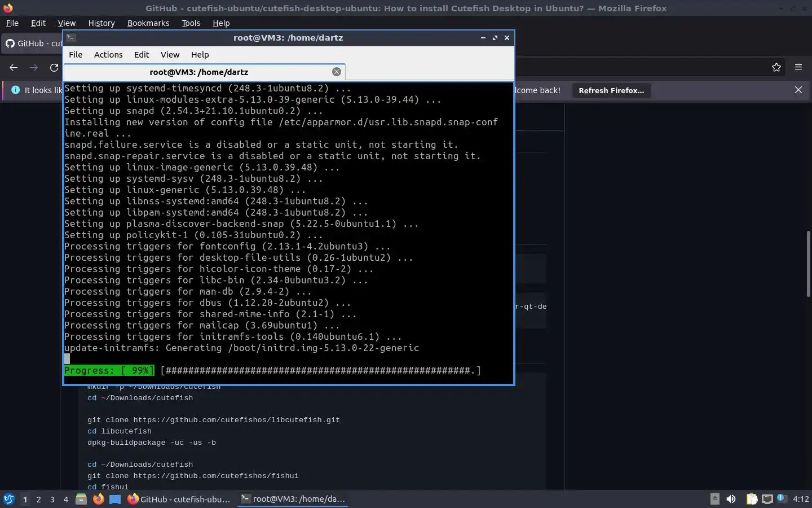Click the terminal title 'root@VM3: /home/dartz'
Image resolution: width=812 pixels, height=508 pixels.
pos(288,38)
